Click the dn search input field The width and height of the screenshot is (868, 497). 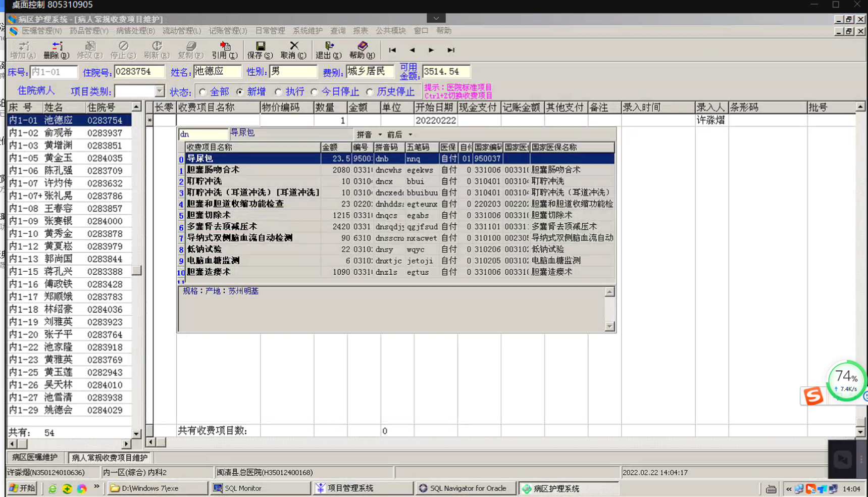tap(203, 134)
